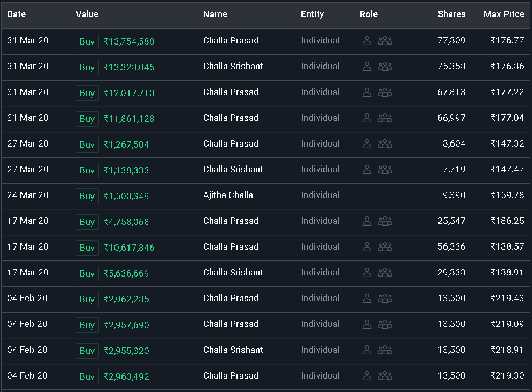Click the value ₹2,957,690
532x392 pixels.
[x=127, y=325]
